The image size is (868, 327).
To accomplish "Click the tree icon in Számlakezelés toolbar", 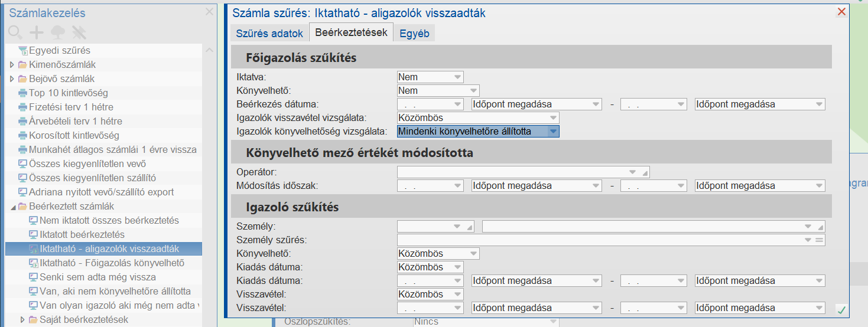I will 58,32.
